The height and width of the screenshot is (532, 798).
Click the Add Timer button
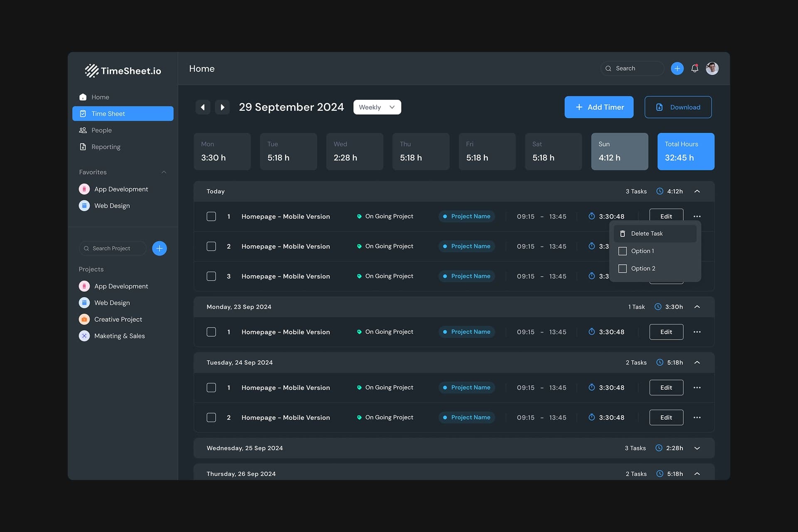pyautogui.click(x=599, y=107)
